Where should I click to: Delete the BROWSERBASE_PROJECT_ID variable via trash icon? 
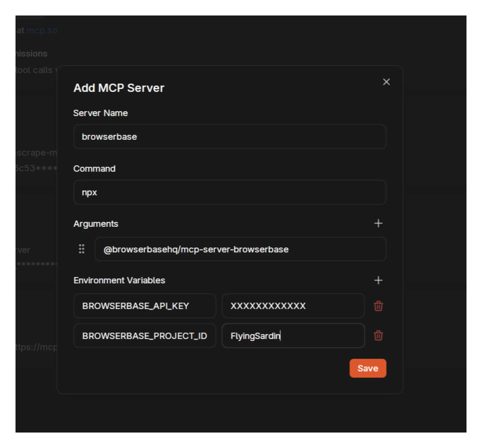coord(378,336)
